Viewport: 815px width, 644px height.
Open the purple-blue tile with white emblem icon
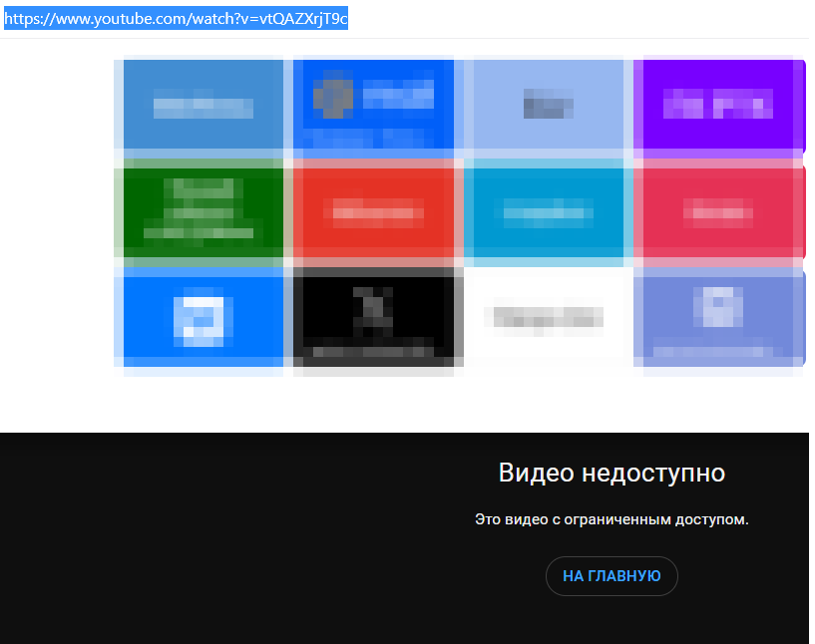click(x=719, y=319)
